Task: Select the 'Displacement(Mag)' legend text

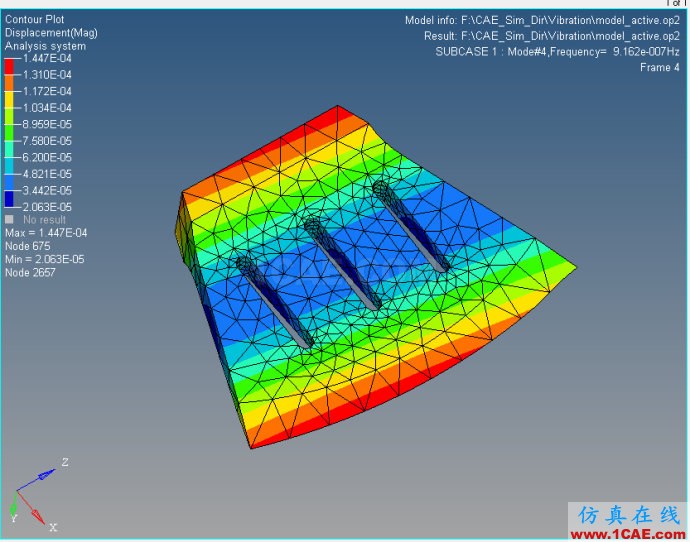Action: point(51,33)
